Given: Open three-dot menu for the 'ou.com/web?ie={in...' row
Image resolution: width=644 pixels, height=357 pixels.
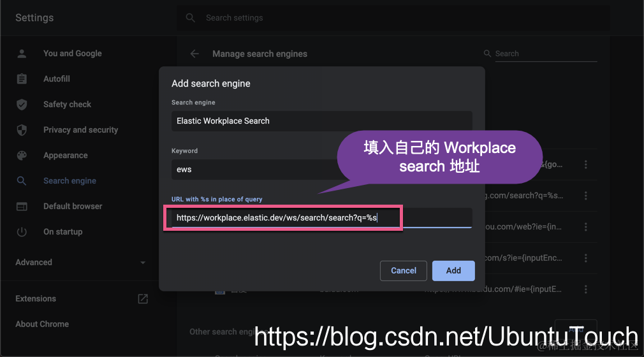Looking at the screenshot, I should (586, 227).
